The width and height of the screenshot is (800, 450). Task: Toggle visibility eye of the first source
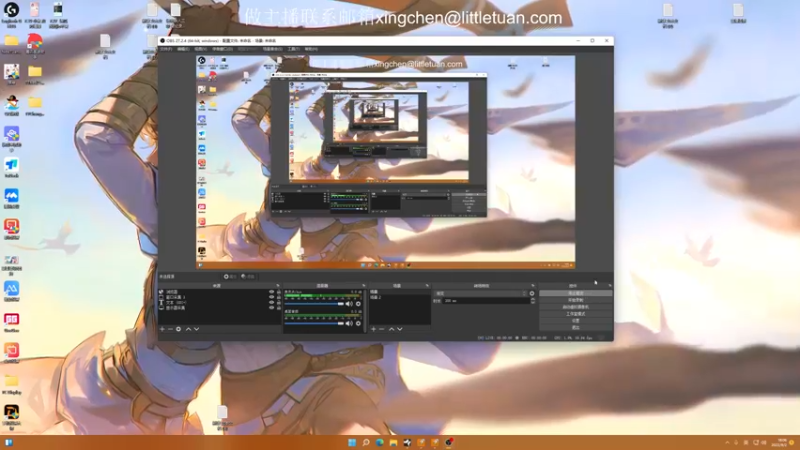[x=271, y=292]
